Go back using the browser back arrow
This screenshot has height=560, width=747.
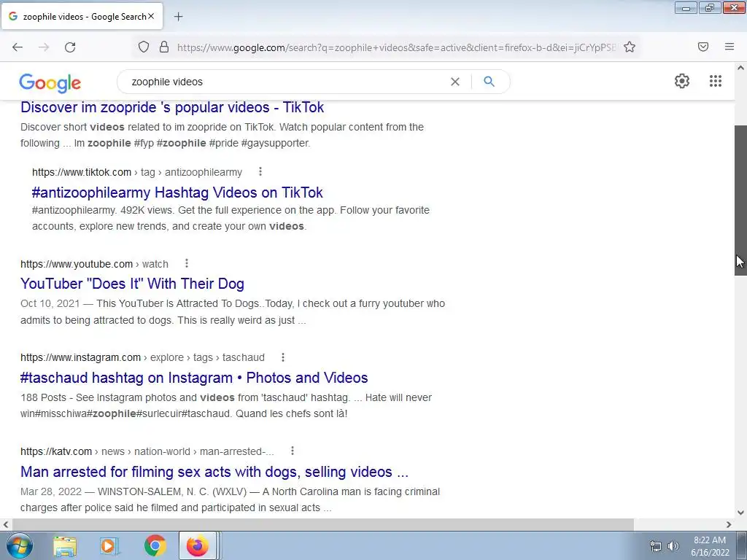click(18, 47)
